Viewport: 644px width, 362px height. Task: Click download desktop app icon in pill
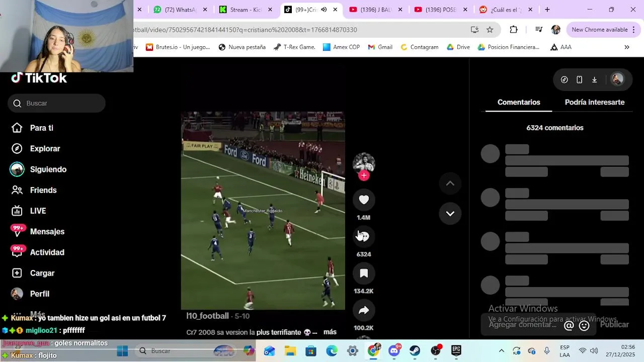[594, 79]
